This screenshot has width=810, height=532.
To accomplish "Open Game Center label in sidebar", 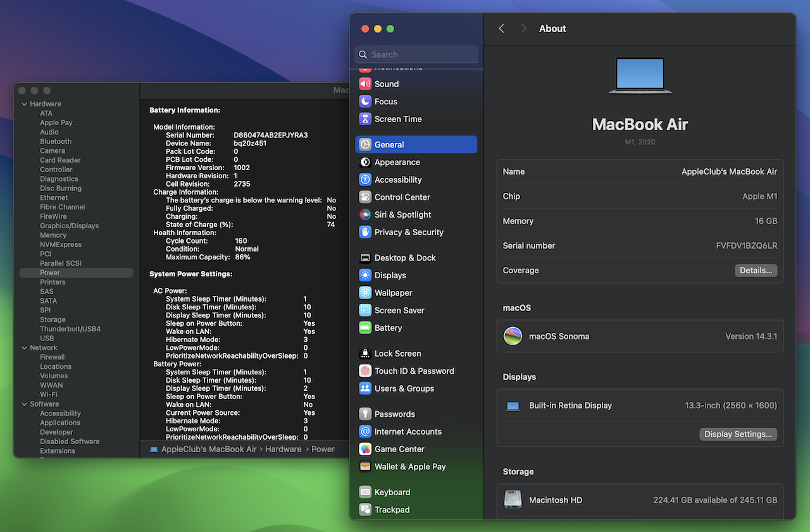I will point(400,449).
